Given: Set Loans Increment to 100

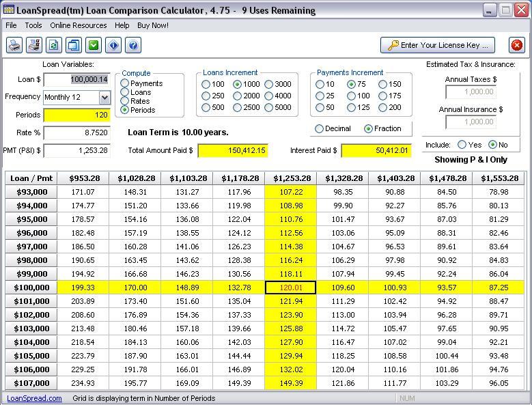Looking at the screenshot, I should point(206,84).
